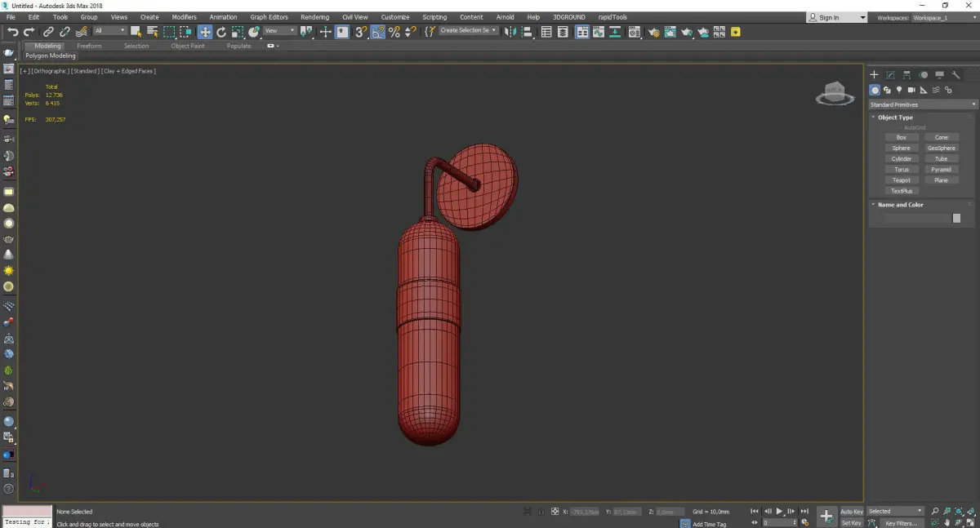The width and height of the screenshot is (980, 528).
Task: Open the Create tab in command panel
Action: (x=874, y=75)
